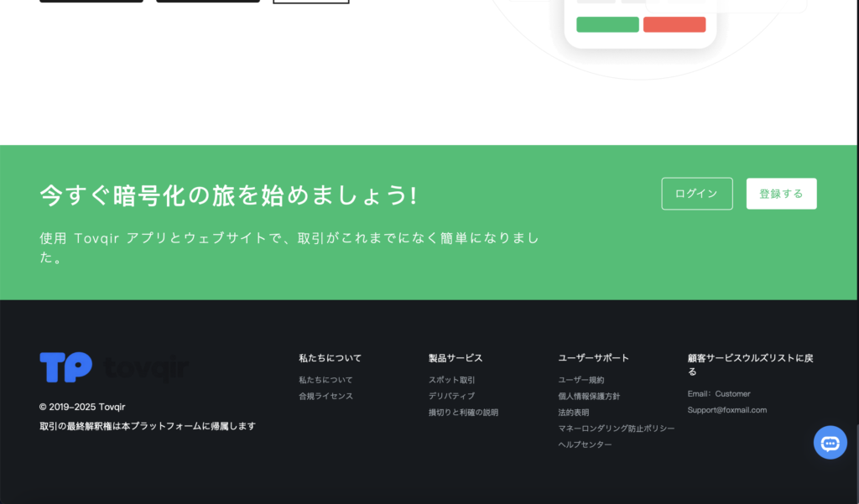Viewport: 859px width, 504px height.
Task: Click the 登録する button
Action: tap(781, 194)
